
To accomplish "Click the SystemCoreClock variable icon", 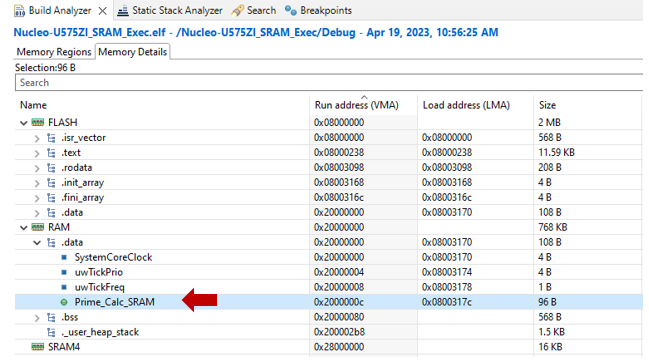I will pos(64,258).
